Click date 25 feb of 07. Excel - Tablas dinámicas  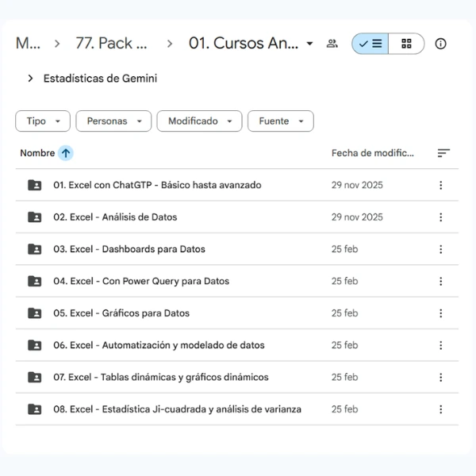pos(344,377)
